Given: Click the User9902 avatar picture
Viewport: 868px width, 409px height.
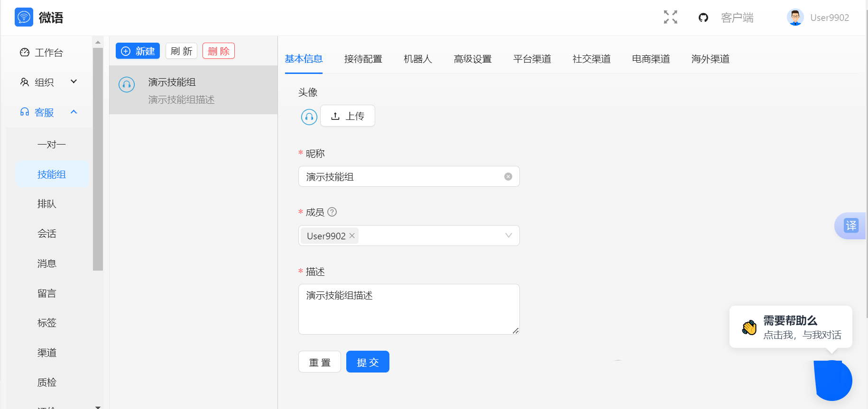Looking at the screenshot, I should [x=795, y=18].
